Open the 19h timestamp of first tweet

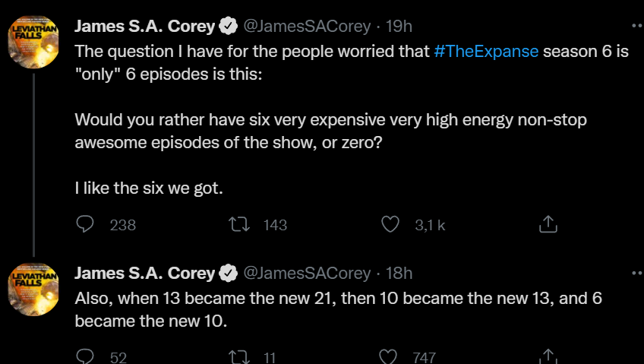pos(399,27)
